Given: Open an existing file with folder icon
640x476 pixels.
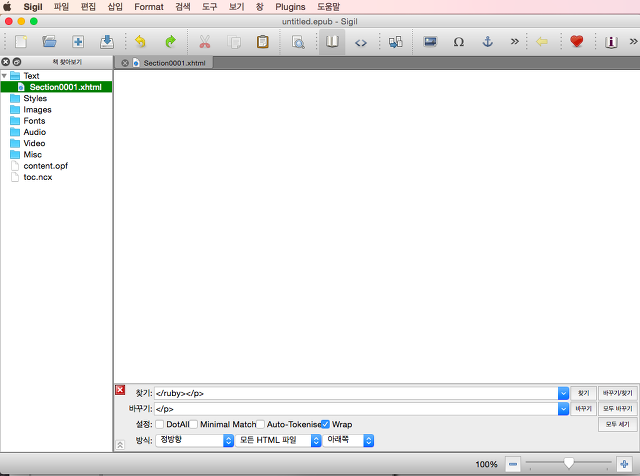Looking at the screenshot, I should coord(49,42).
